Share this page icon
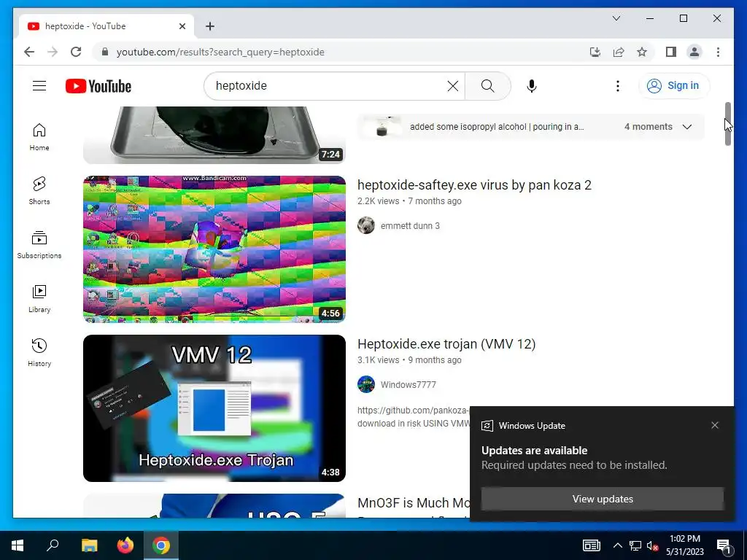The height and width of the screenshot is (560, 747). [619, 52]
